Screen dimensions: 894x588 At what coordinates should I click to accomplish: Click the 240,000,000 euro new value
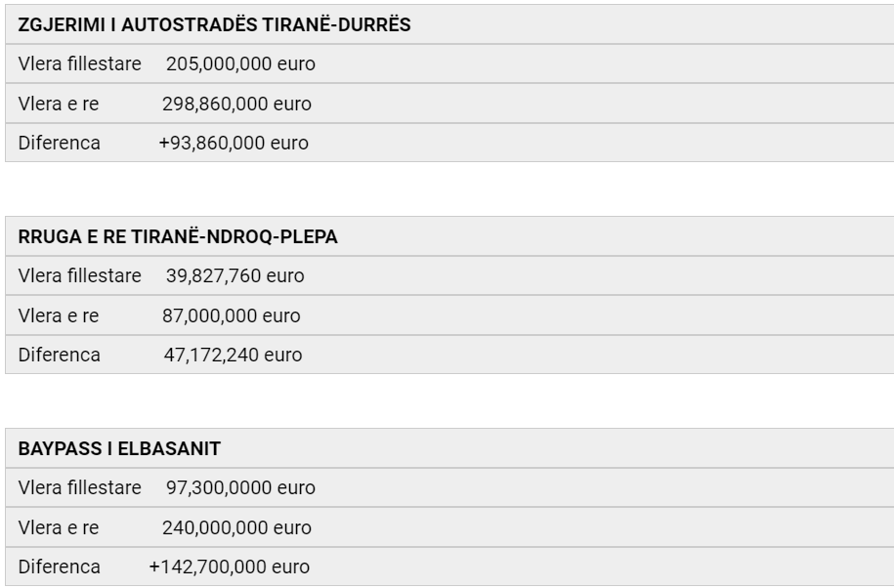[x=236, y=527]
